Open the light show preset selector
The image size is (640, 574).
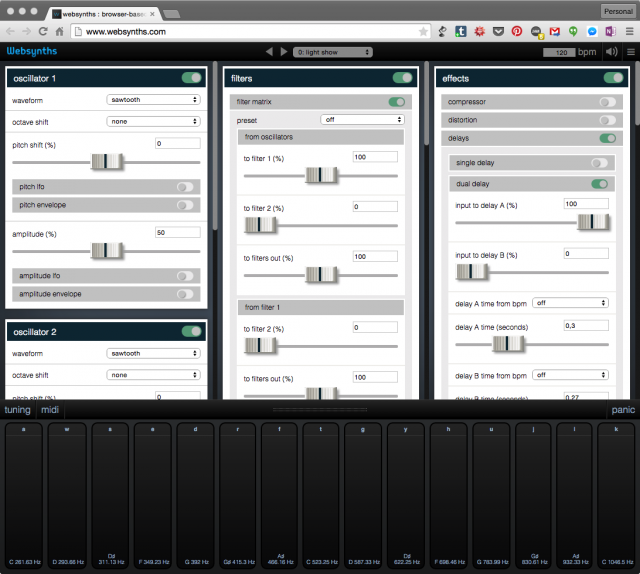[332, 51]
